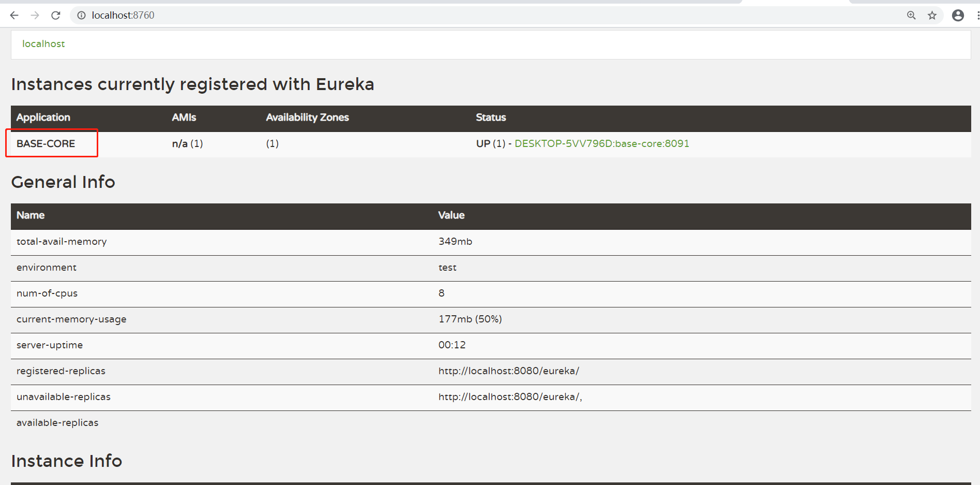
Task: Select the num-of-cpus value 8
Action: click(x=442, y=293)
